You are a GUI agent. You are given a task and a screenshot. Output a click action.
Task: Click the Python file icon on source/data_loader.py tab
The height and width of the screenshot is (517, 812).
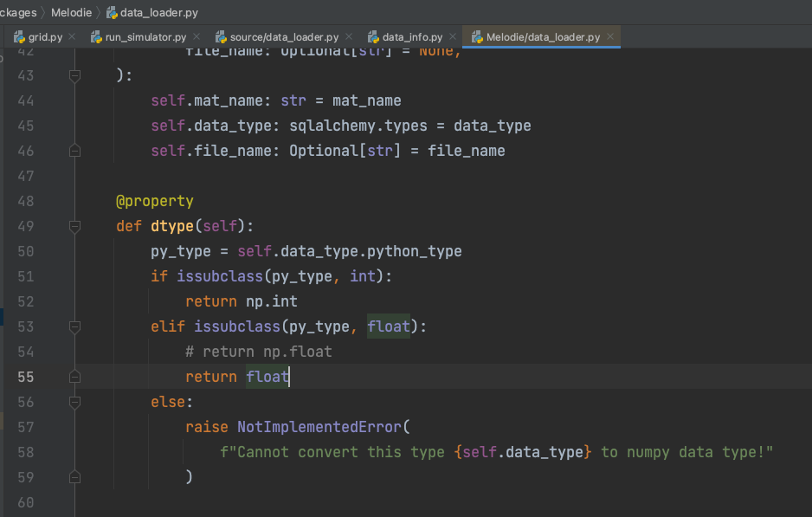pos(221,36)
